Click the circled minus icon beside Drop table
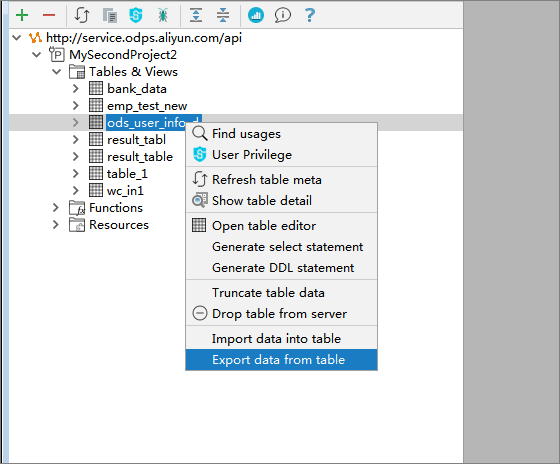Viewport: 560px width, 464px height. (200, 314)
